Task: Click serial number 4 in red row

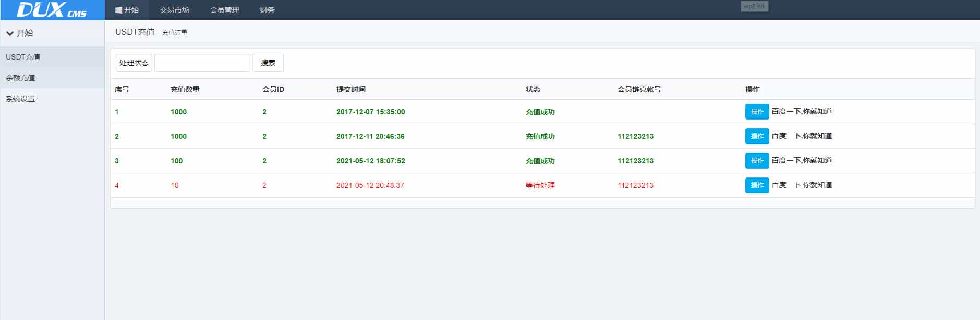Action: (x=117, y=185)
